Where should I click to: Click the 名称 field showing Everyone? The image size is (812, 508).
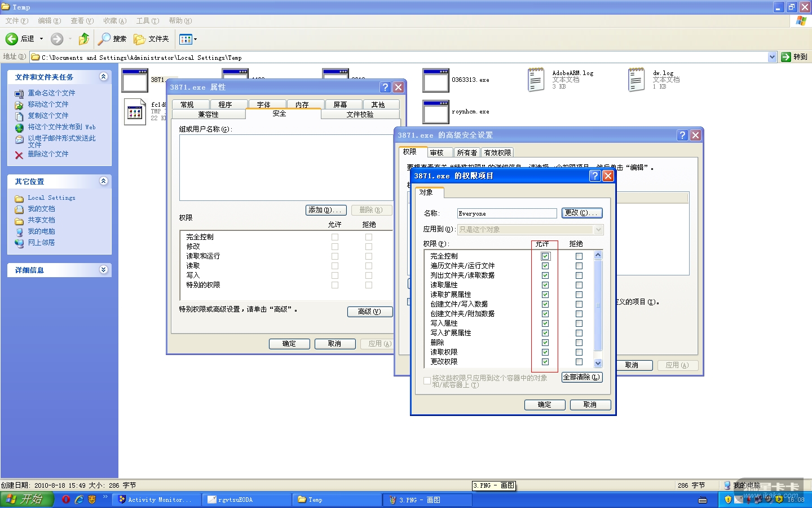tap(507, 213)
